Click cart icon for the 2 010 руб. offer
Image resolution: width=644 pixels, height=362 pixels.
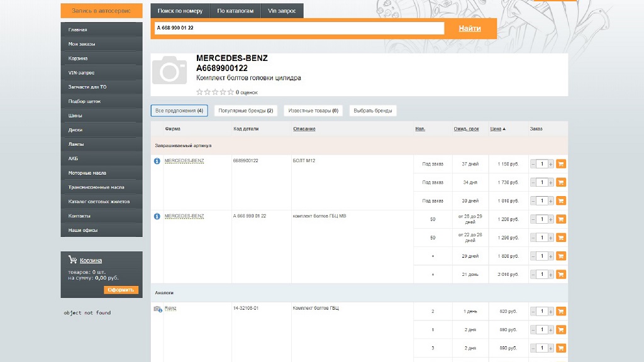point(561,275)
